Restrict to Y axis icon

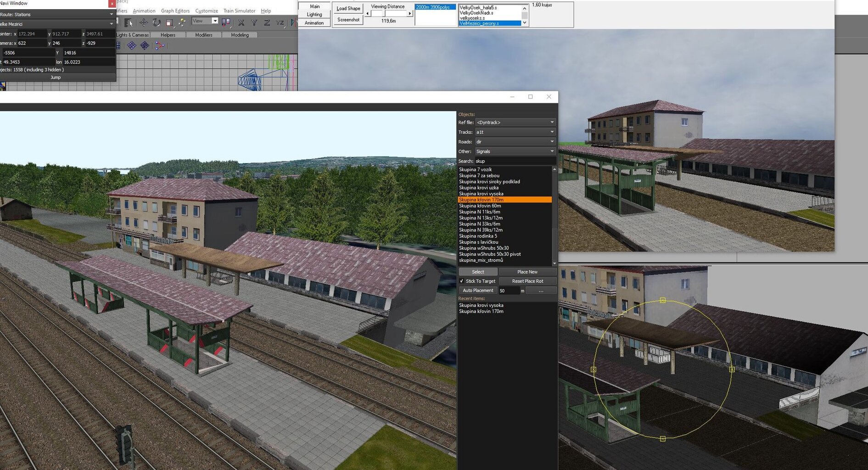pyautogui.click(x=254, y=22)
